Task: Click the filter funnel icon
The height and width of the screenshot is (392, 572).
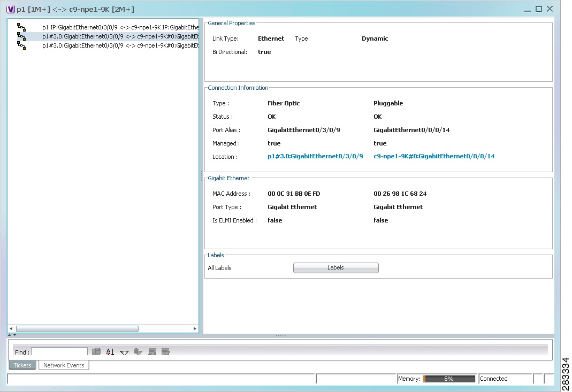Action: tap(124, 352)
